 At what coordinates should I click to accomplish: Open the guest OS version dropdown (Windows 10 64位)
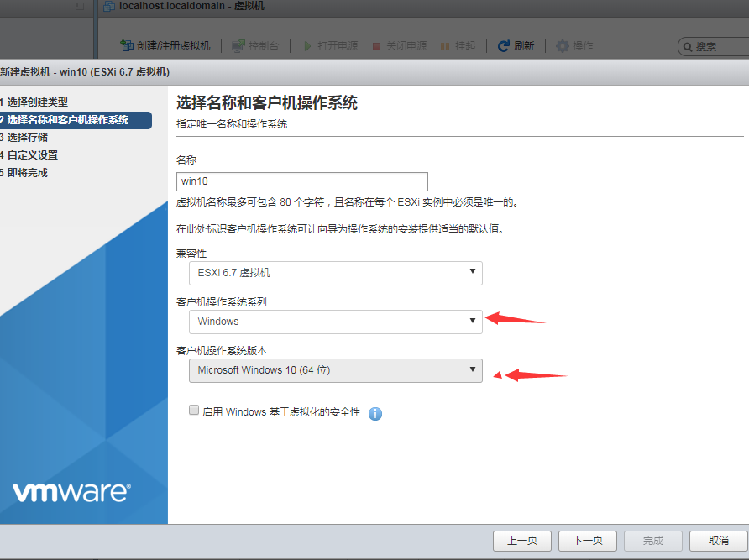pos(335,370)
